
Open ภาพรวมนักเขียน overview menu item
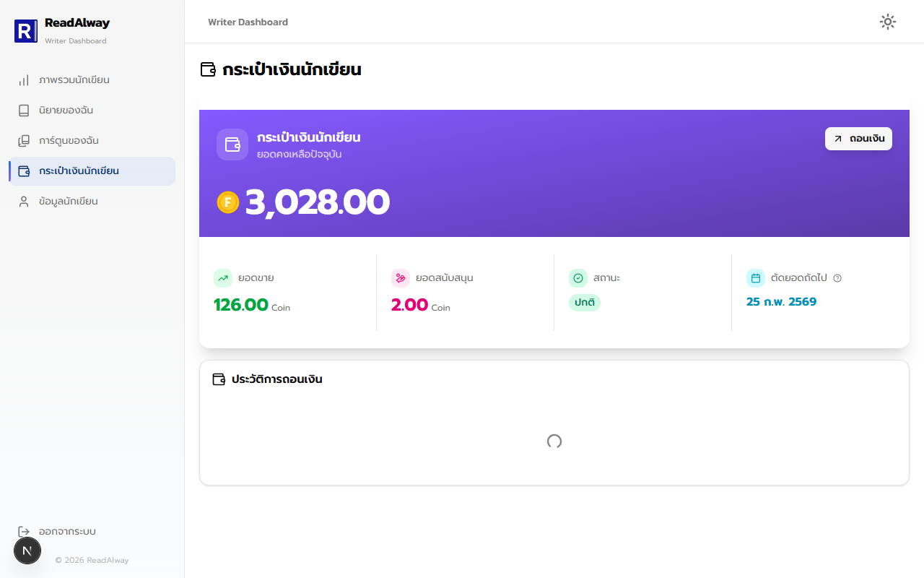[x=92, y=80]
